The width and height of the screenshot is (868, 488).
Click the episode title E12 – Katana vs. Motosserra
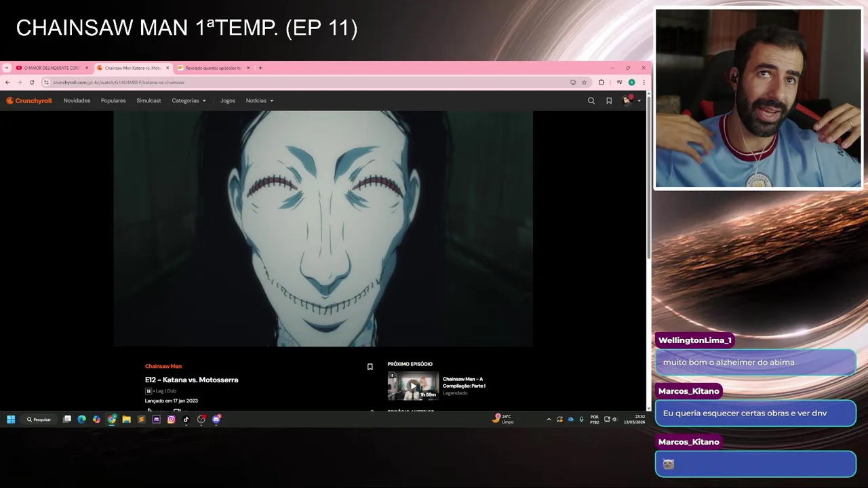pos(192,380)
